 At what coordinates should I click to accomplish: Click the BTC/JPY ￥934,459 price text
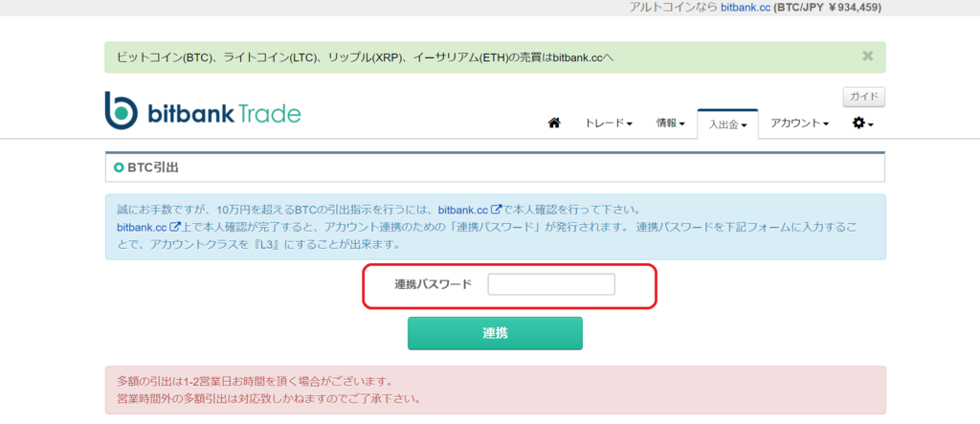[x=828, y=8]
